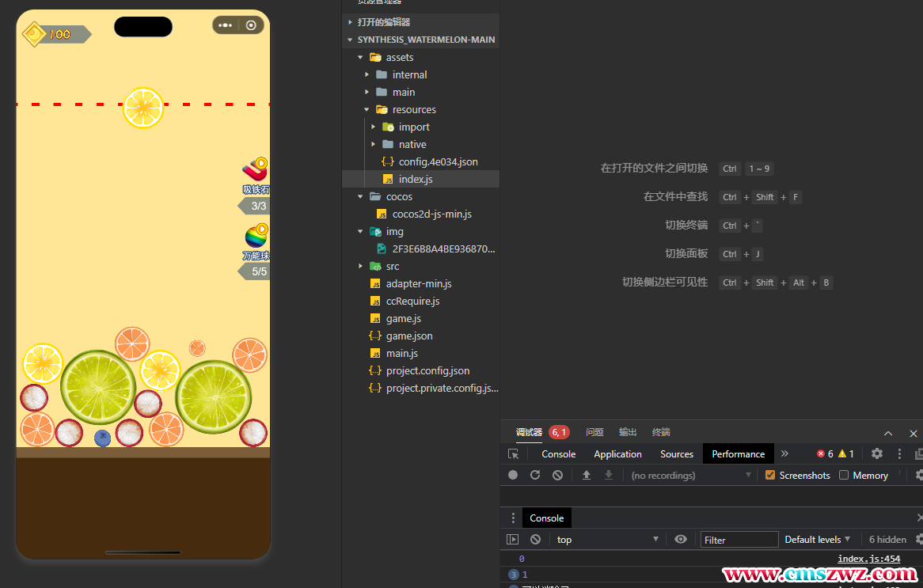Click the load profile upload icon
This screenshot has width=923, height=588.
point(587,475)
